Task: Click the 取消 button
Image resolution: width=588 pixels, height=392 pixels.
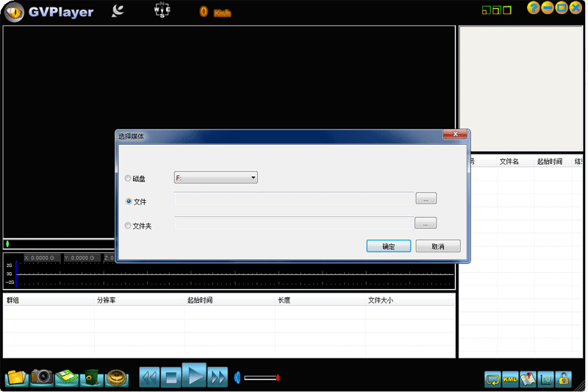Action: (438, 246)
